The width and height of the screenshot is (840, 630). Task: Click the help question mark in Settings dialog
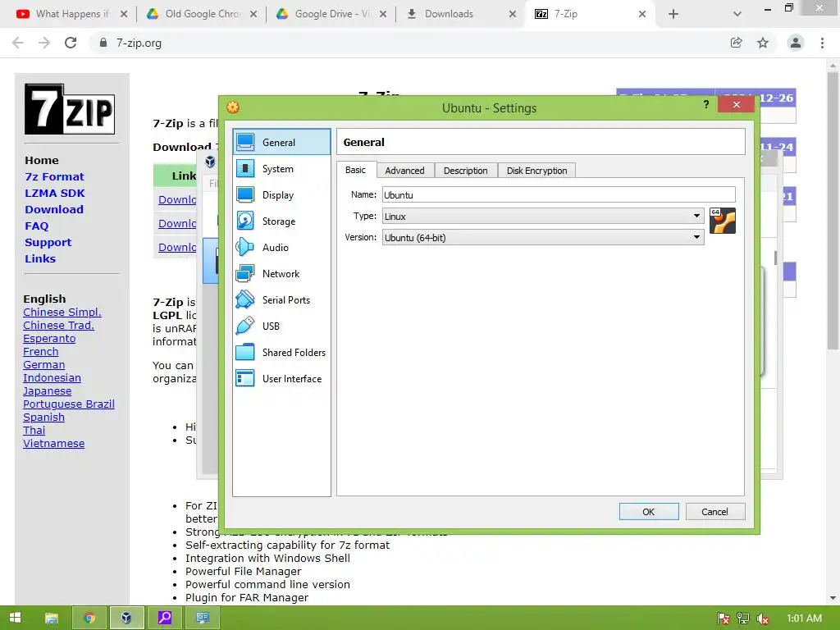click(706, 104)
